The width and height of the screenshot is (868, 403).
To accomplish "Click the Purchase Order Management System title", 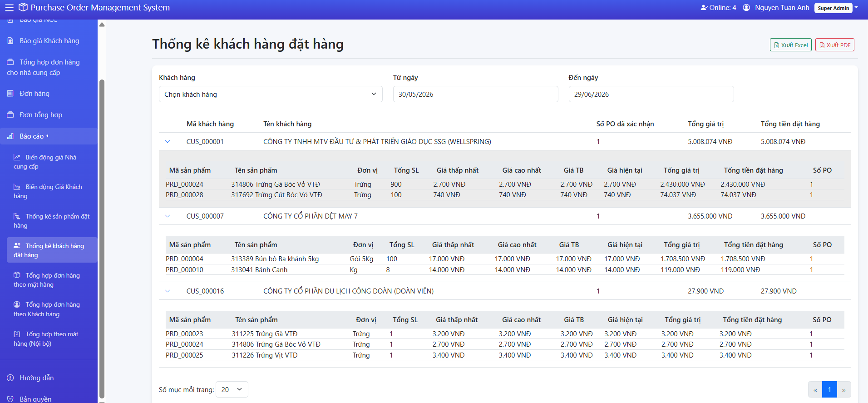I will tap(100, 8).
